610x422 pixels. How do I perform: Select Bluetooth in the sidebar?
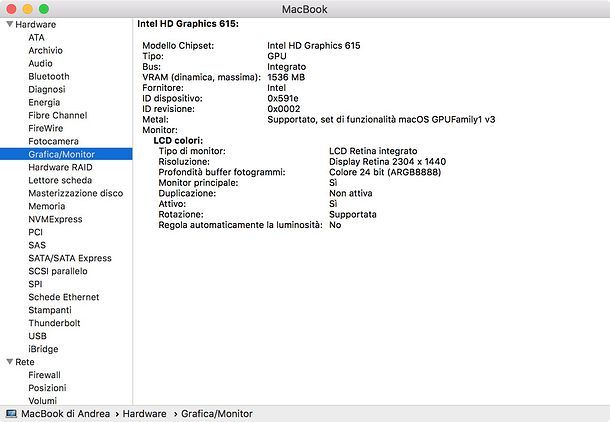pos(49,77)
